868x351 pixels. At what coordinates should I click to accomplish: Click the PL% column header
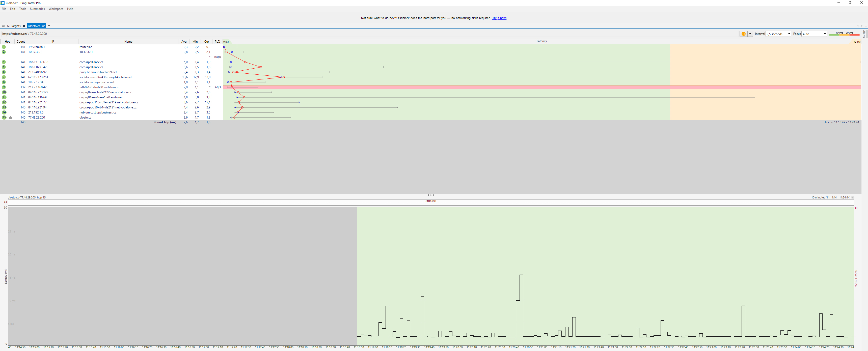pos(217,42)
